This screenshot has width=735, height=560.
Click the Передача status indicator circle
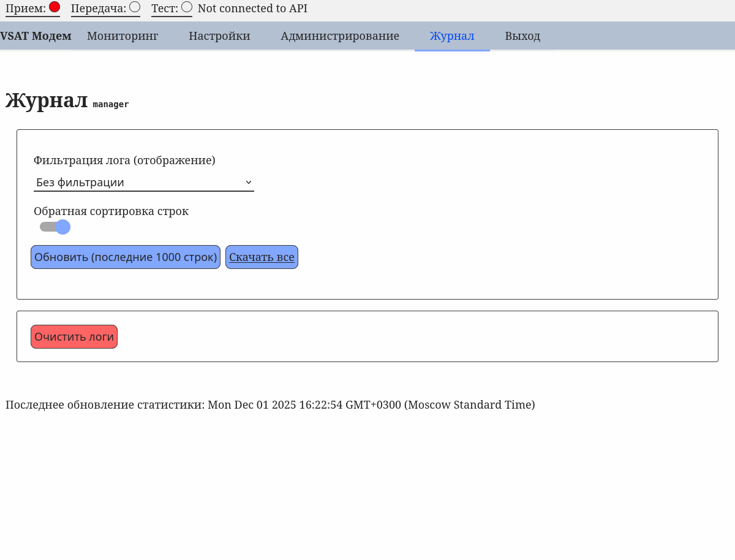point(135,7)
